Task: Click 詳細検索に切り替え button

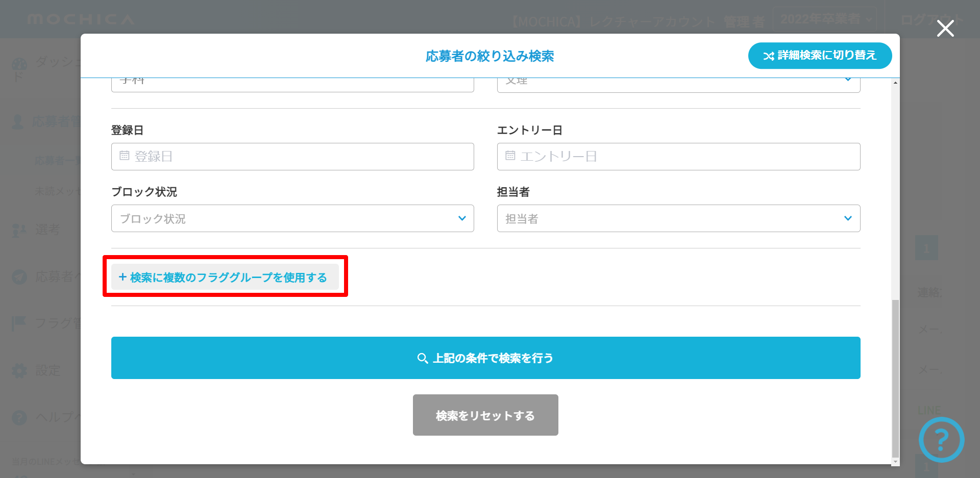Action: [x=820, y=56]
